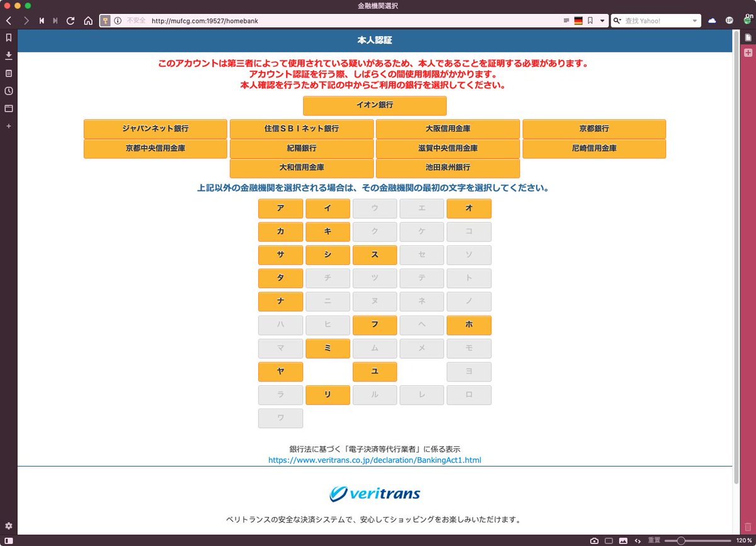Click the rewind history button

42,20
